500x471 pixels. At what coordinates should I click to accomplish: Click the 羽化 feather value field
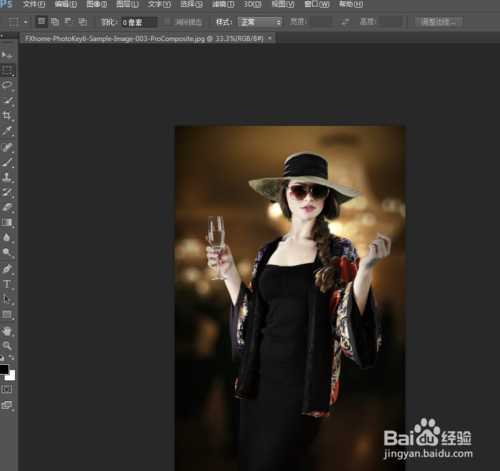click(x=139, y=22)
